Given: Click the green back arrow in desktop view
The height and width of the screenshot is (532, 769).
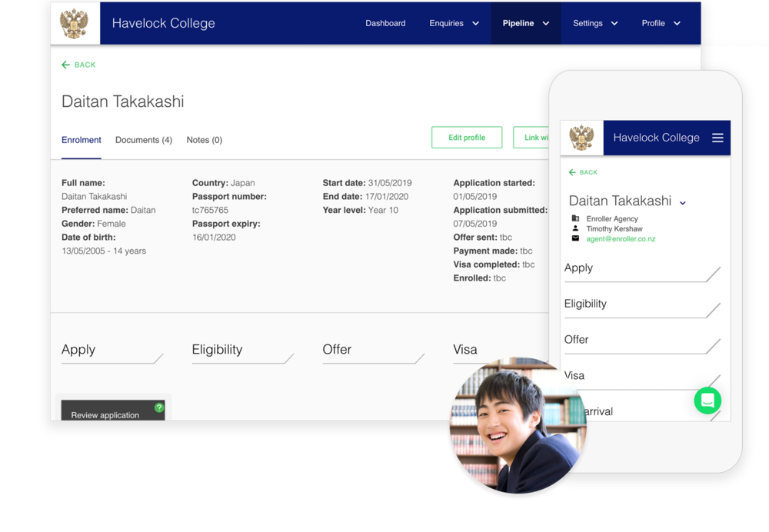Looking at the screenshot, I should click(x=65, y=65).
